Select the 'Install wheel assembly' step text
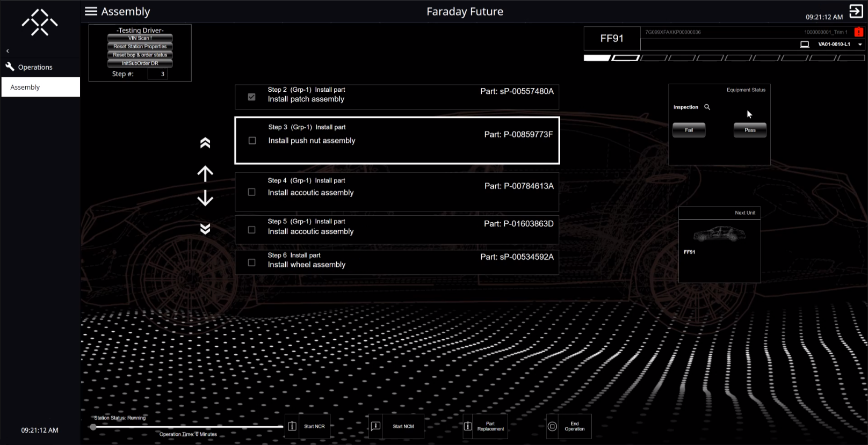Image resolution: width=868 pixels, height=445 pixels. [307, 265]
